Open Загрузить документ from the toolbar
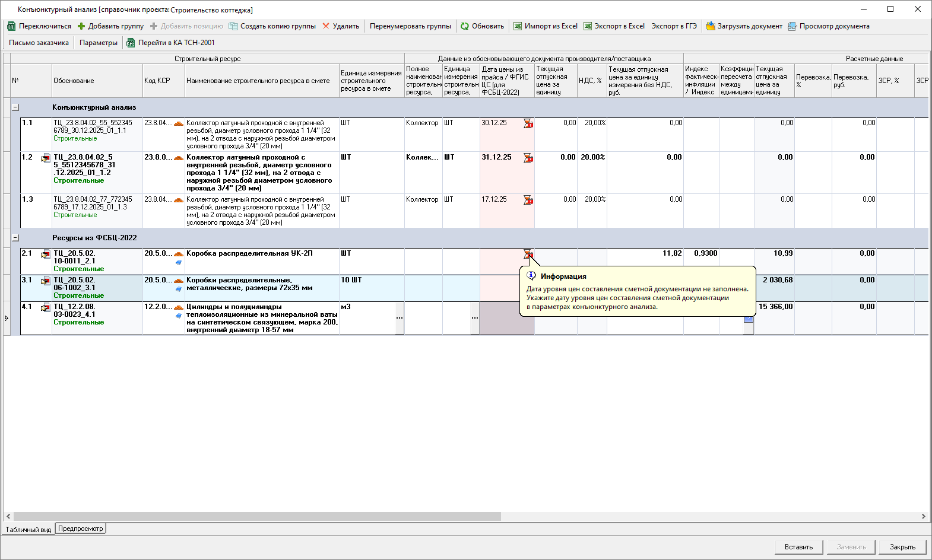932x560 pixels. pyautogui.click(x=744, y=26)
